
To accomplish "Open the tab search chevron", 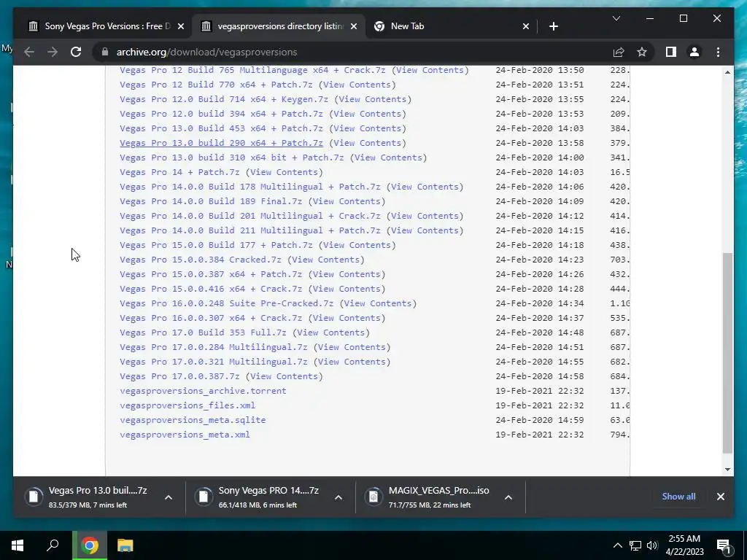I will pyautogui.click(x=616, y=18).
